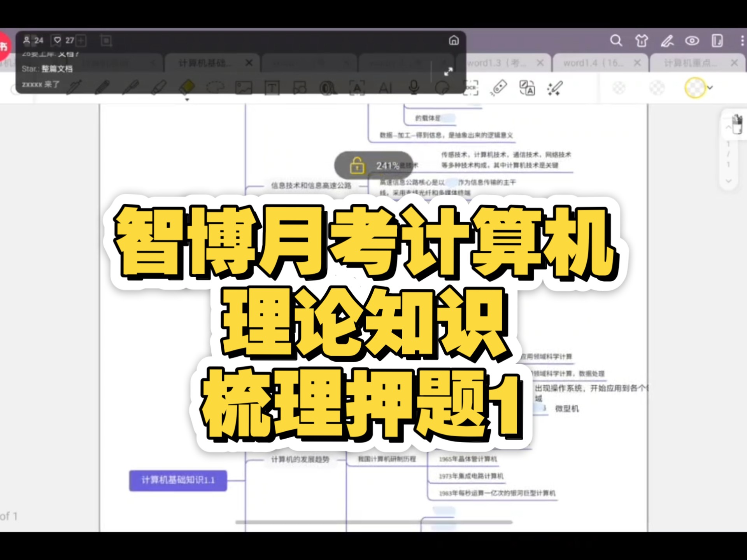Screen dimensions: 747x560
Task: Go to previous page with up chevron
Action: (728, 128)
